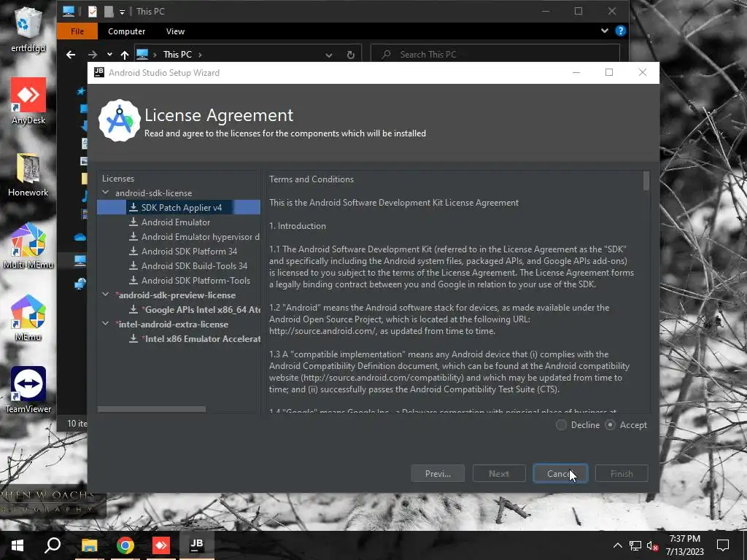The height and width of the screenshot is (560, 747).
Task: Go forward in This PC explorer window
Action: click(x=93, y=55)
